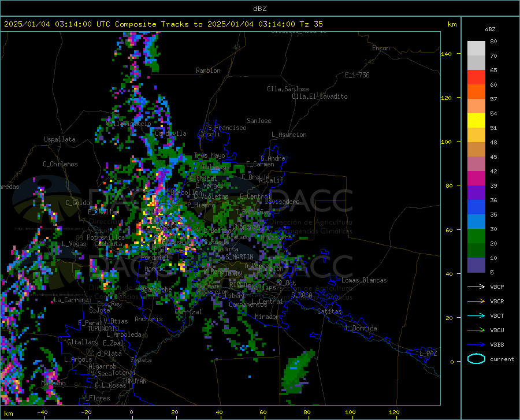Viewport: 520px width, 420px height.
Task: Select the slate 5-10 dBZ swatch
Action: [476, 265]
